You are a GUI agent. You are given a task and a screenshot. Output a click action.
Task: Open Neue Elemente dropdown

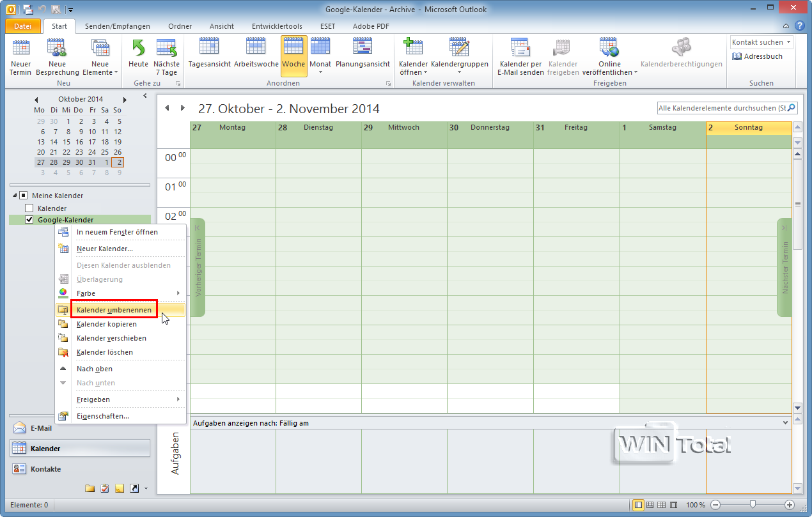click(100, 57)
